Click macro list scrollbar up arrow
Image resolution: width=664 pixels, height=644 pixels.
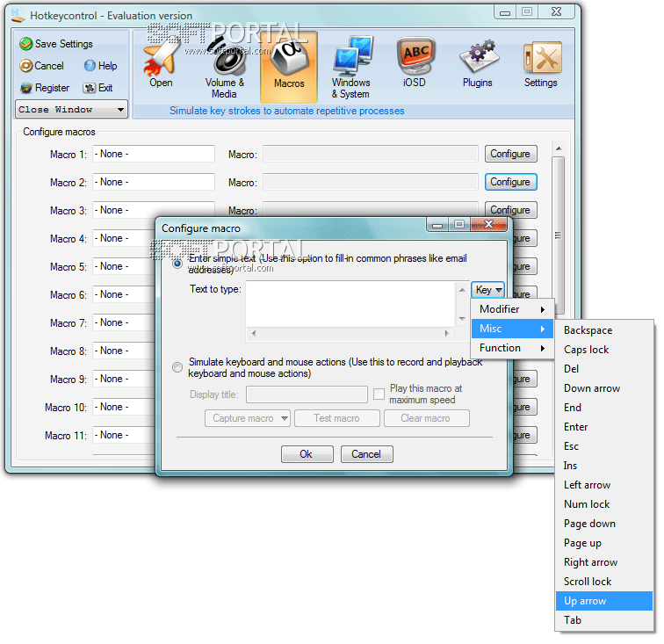[559, 148]
